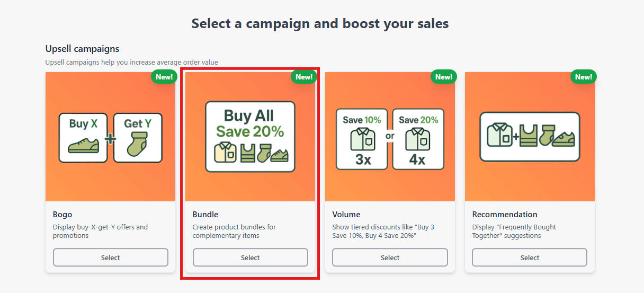
Task: Open the Bogo card title
Action: [62, 215]
